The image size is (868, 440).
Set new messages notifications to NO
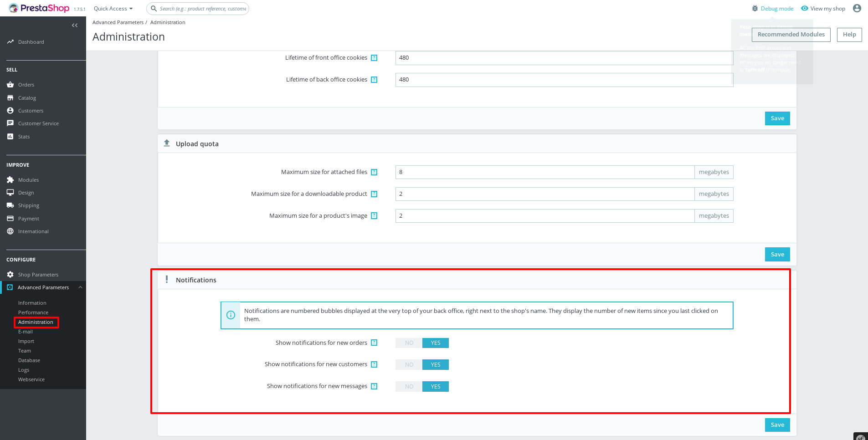point(409,387)
